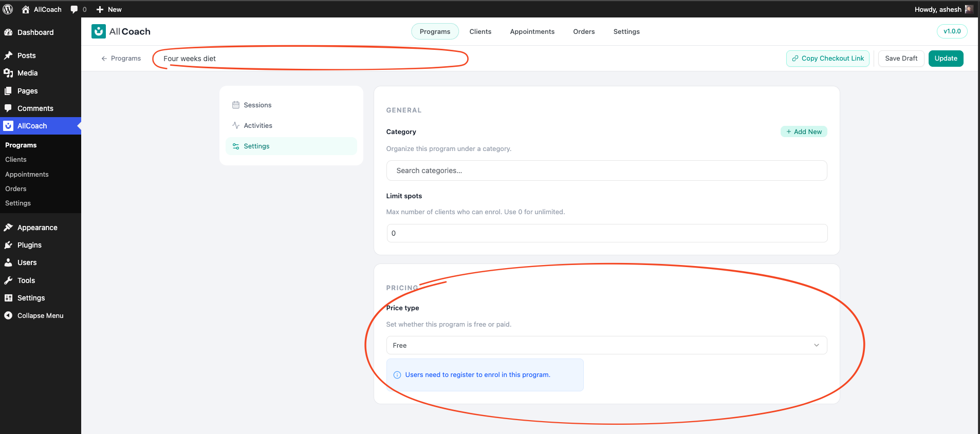Image resolution: width=980 pixels, height=434 pixels.
Task: Open Orders in the AllCoach submenu
Action: pyautogui.click(x=16, y=189)
